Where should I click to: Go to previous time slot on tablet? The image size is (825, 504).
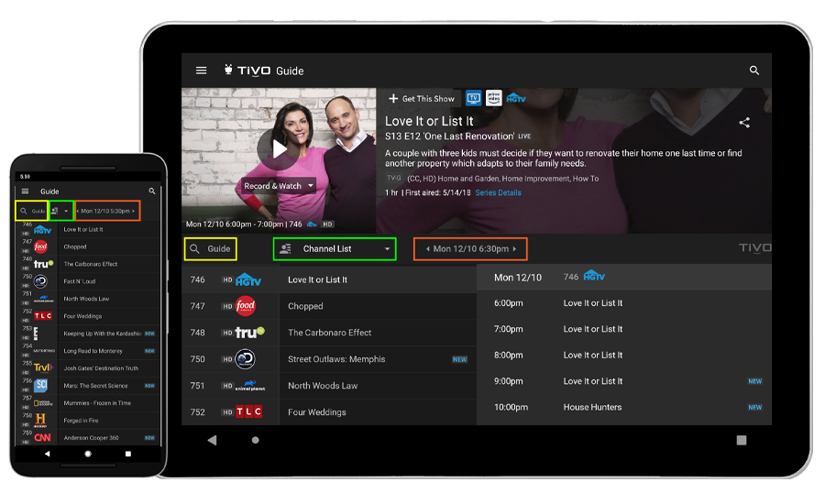427,249
